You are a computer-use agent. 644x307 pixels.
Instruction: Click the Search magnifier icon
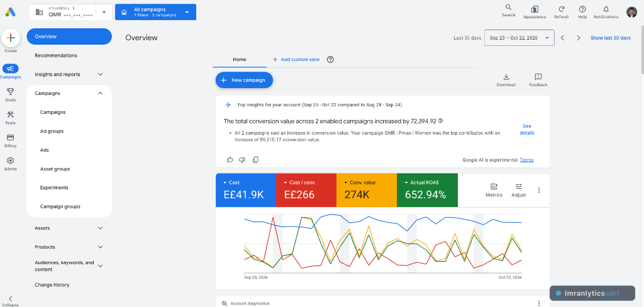(x=508, y=8)
